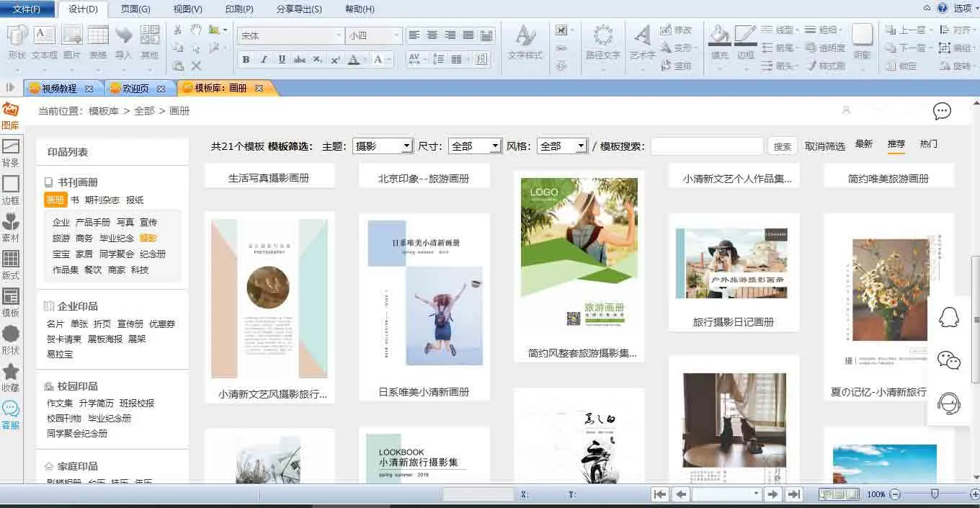This screenshot has height=508, width=980.
Task: Adjust the zoom slider handle
Action: point(935,494)
